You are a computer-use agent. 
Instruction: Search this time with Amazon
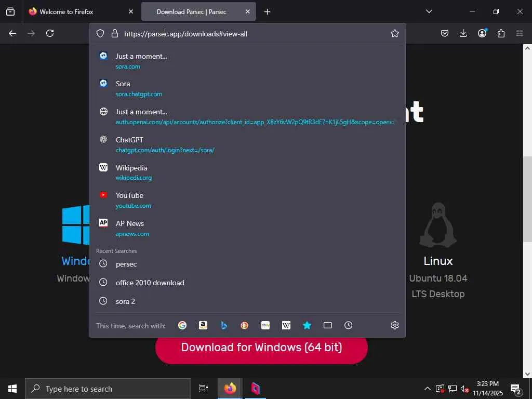[x=203, y=325]
